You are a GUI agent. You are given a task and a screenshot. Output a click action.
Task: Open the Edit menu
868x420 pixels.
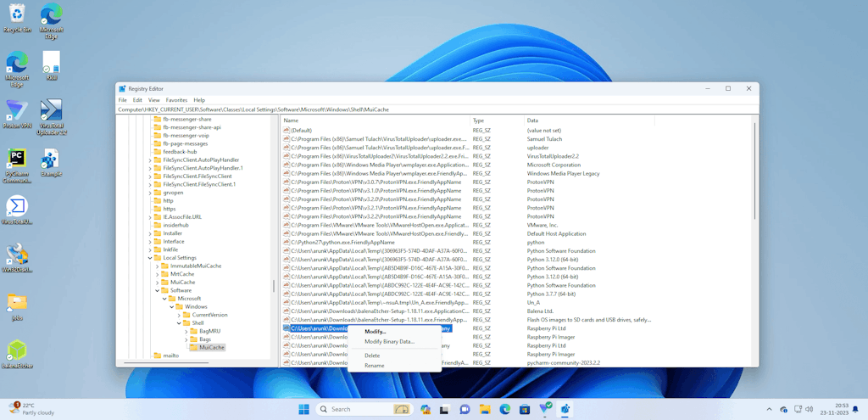[x=137, y=100]
